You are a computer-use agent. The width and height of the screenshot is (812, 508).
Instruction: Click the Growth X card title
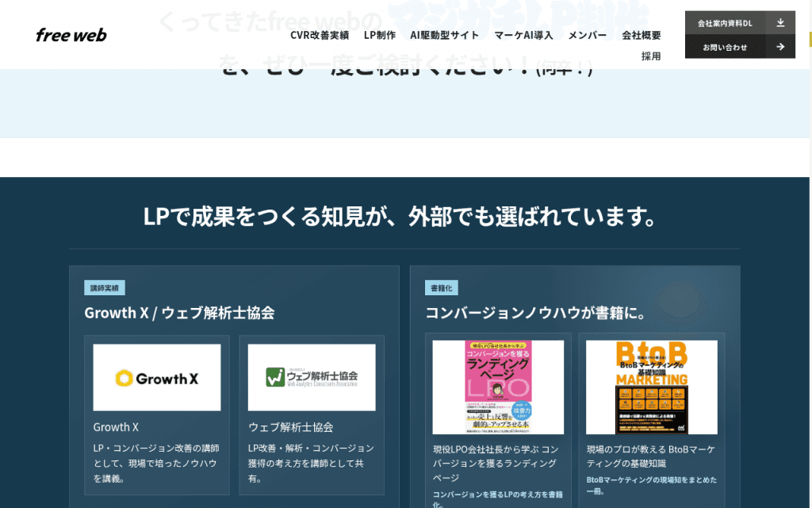click(116, 427)
